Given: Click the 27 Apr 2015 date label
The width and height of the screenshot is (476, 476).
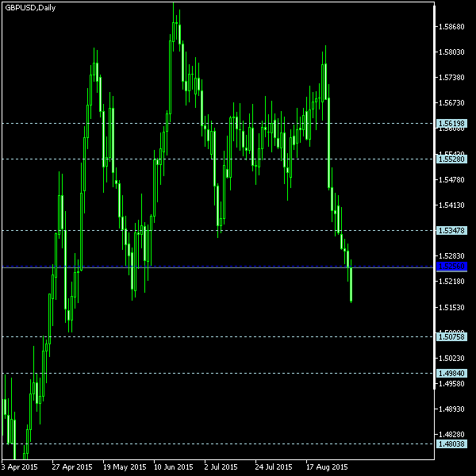Looking at the screenshot, I should pyautogui.click(x=72, y=467).
